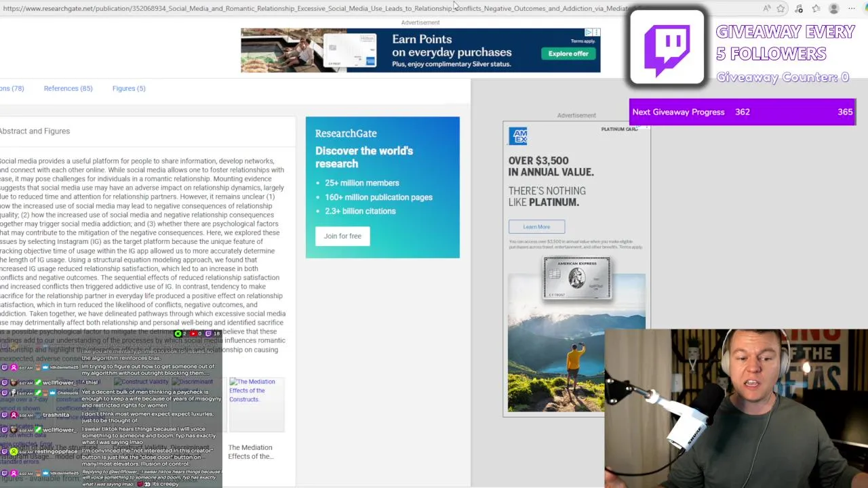Click chat username trashnita in overlay
Screen dimensions: 868x488
(x=56, y=415)
